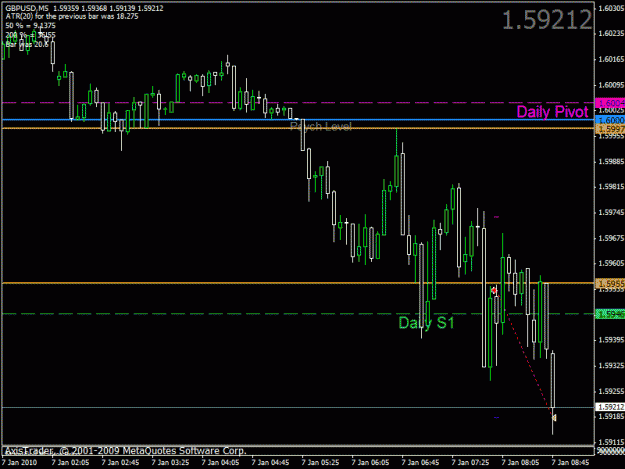This screenshot has width=625, height=469.
Task: Click 1.59325 on the price axis
Action: coord(611,365)
